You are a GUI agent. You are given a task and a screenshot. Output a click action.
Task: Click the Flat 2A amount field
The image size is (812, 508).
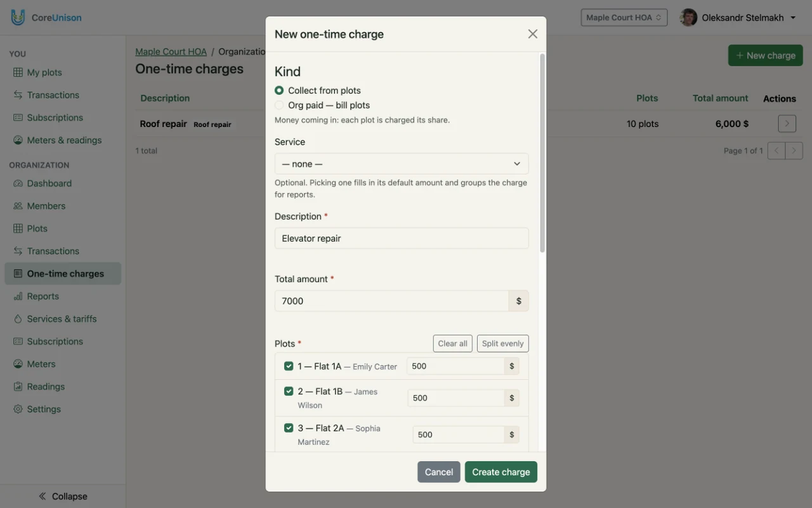[459, 435]
